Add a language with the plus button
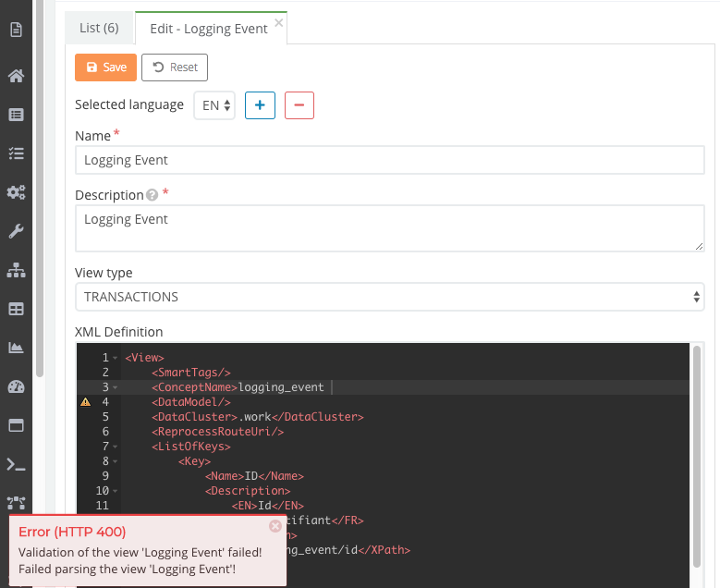The image size is (720, 588). (x=260, y=105)
